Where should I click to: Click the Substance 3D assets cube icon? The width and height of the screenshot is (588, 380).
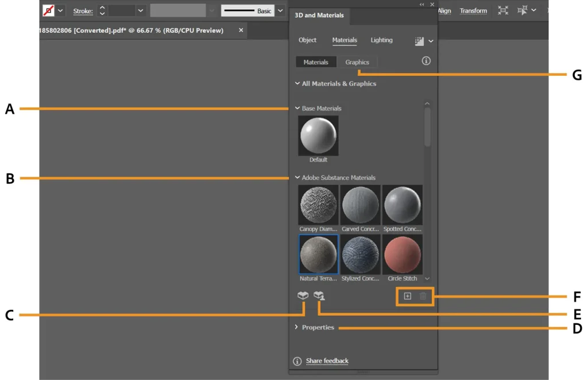303,295
